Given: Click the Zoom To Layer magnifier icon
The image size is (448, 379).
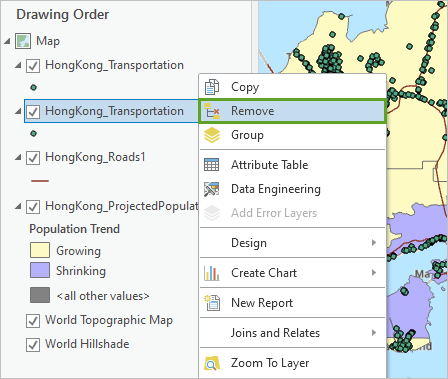Looking at the screenshot, I should click(x=212, y=363).
